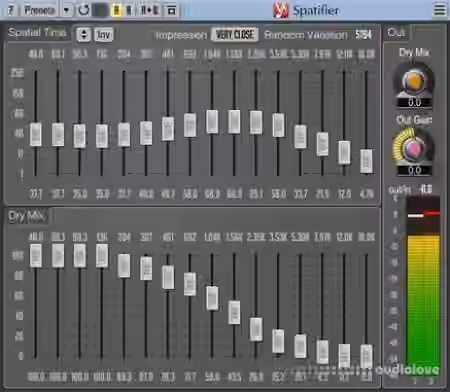The height and width of the screenshot is (392, 450).
Task: Click the 4.76 value under last Spatial Time fader
Action: coord(366,194)
